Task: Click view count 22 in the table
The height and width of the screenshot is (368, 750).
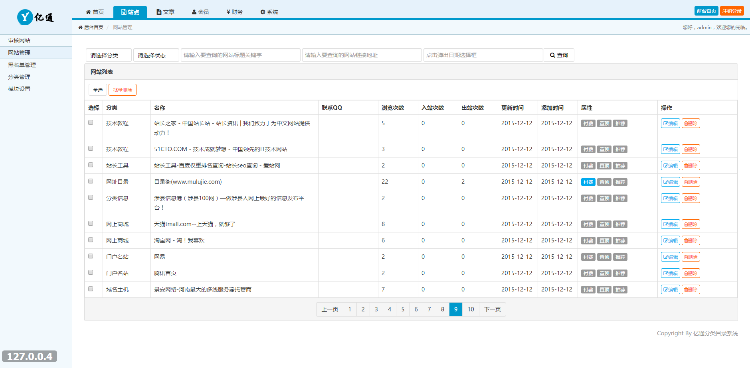Action: point(384,182)
